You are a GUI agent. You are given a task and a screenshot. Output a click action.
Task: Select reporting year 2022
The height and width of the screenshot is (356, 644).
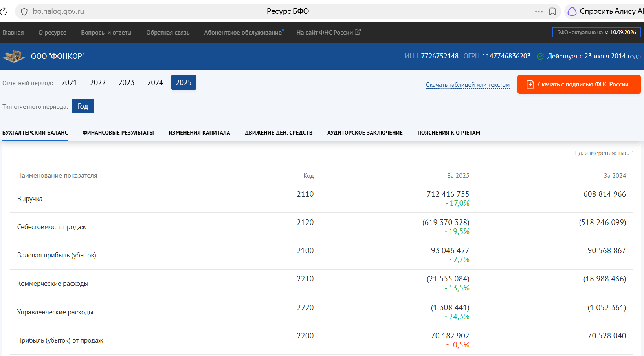tap(98, 82)
